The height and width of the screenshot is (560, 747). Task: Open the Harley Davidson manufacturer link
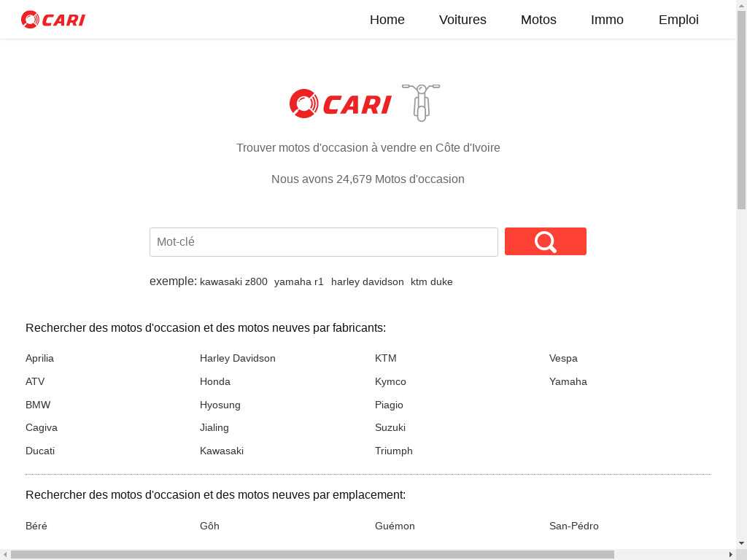(237, 358)
